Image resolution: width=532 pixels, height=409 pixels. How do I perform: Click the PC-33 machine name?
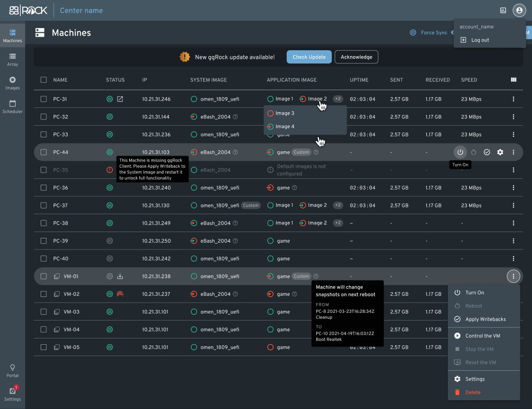60,134
